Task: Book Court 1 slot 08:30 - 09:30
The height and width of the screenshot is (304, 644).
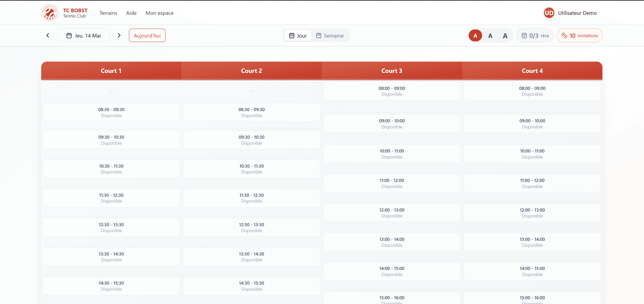Action: tap(111, 112)
